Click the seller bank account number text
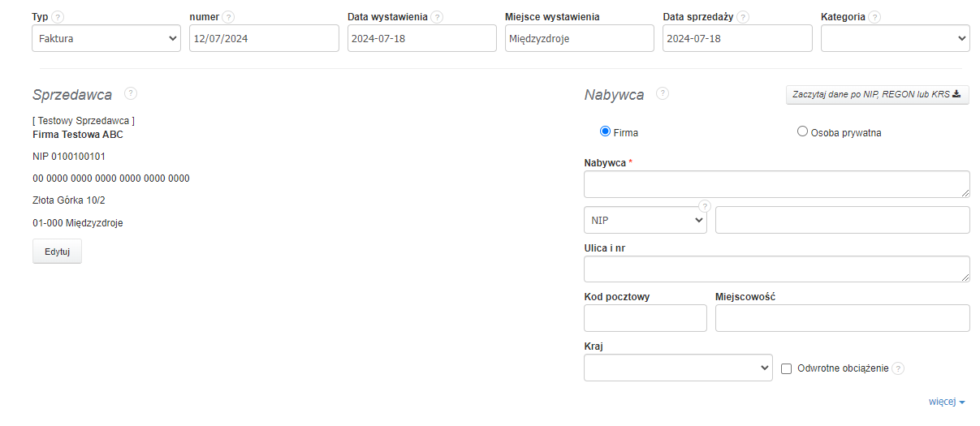Screen dimensions: 980x426 click(111, 179)
